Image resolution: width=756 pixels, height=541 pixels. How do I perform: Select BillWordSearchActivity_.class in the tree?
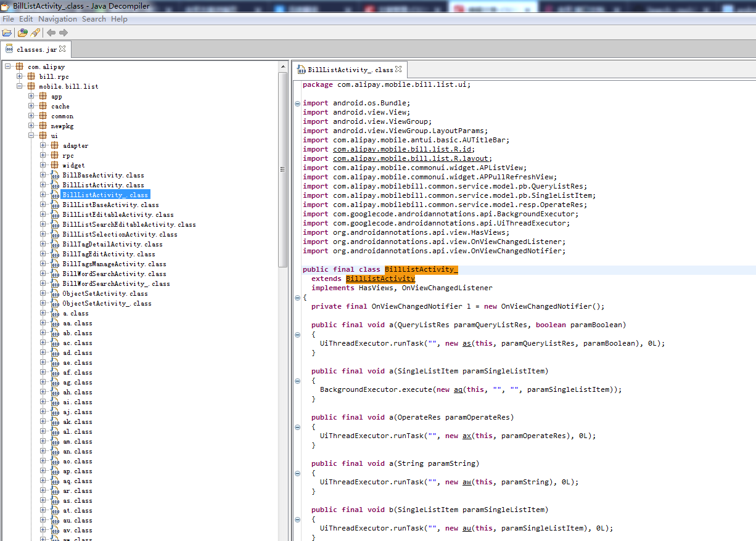[x=116, y=283]
